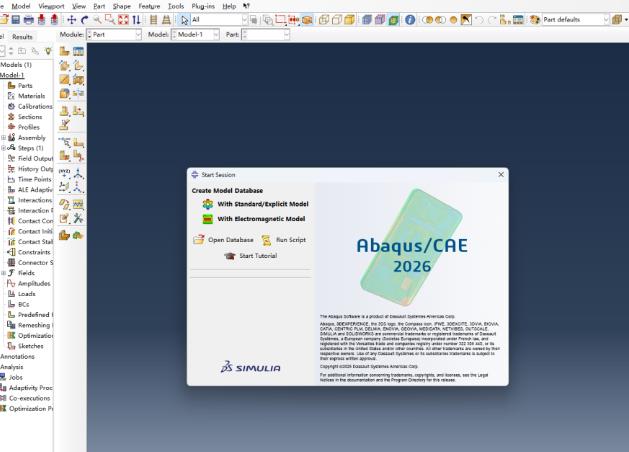Click the Start Tutorial graduation-cap icon

[x=229, y=256]
